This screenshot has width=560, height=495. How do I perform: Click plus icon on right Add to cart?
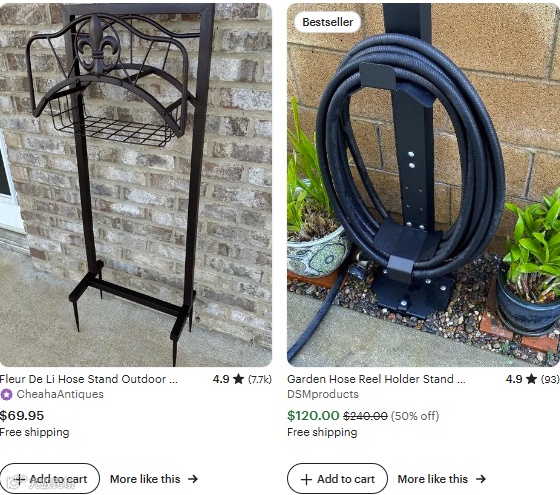click(306, 479)
